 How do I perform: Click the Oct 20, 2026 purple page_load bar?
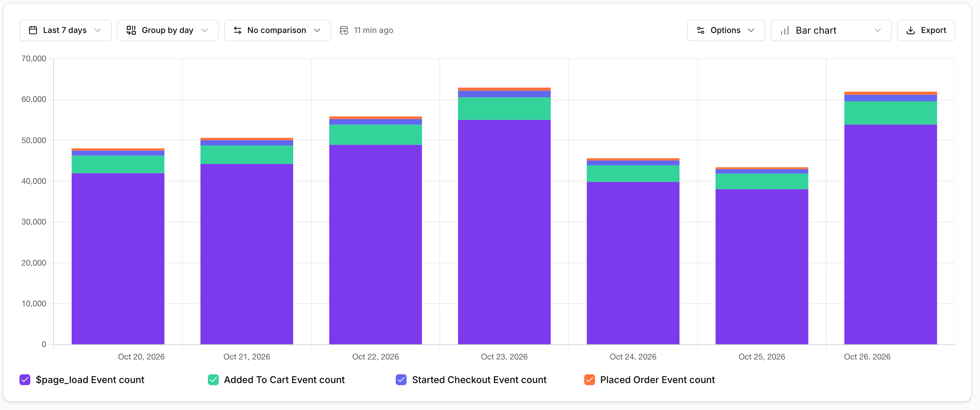118,259
